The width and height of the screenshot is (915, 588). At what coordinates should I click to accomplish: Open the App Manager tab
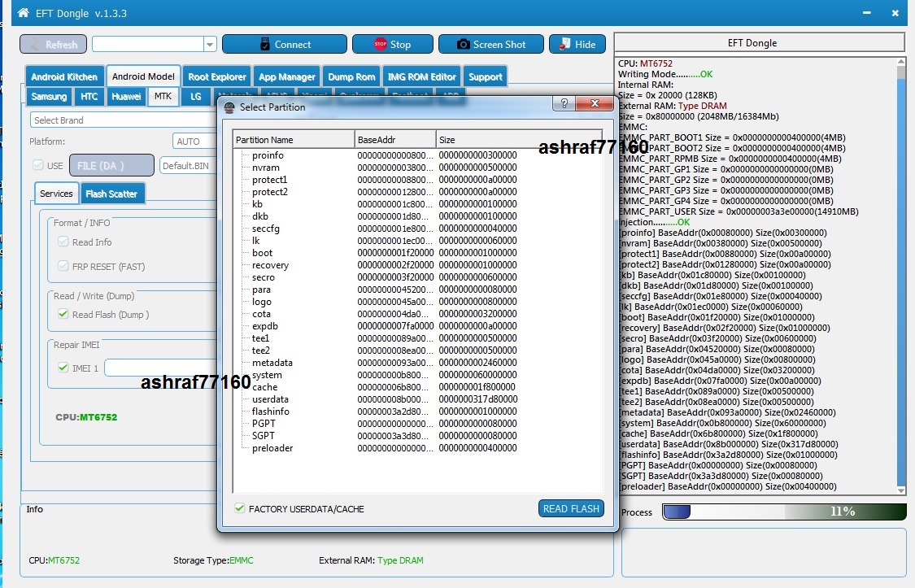(287, 76)
